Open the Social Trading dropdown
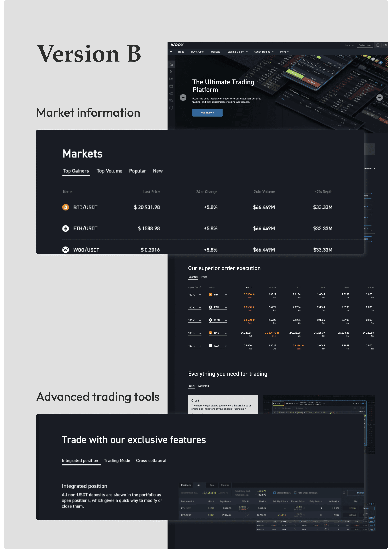 point(264,52)
